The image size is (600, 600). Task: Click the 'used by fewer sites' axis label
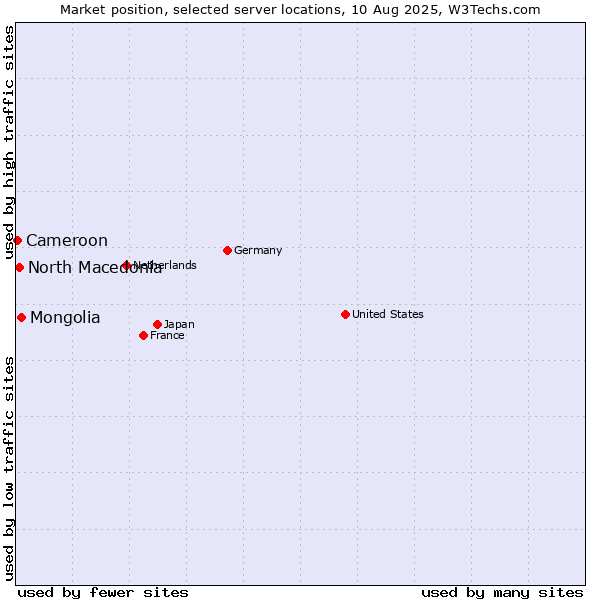pos(103,593)
